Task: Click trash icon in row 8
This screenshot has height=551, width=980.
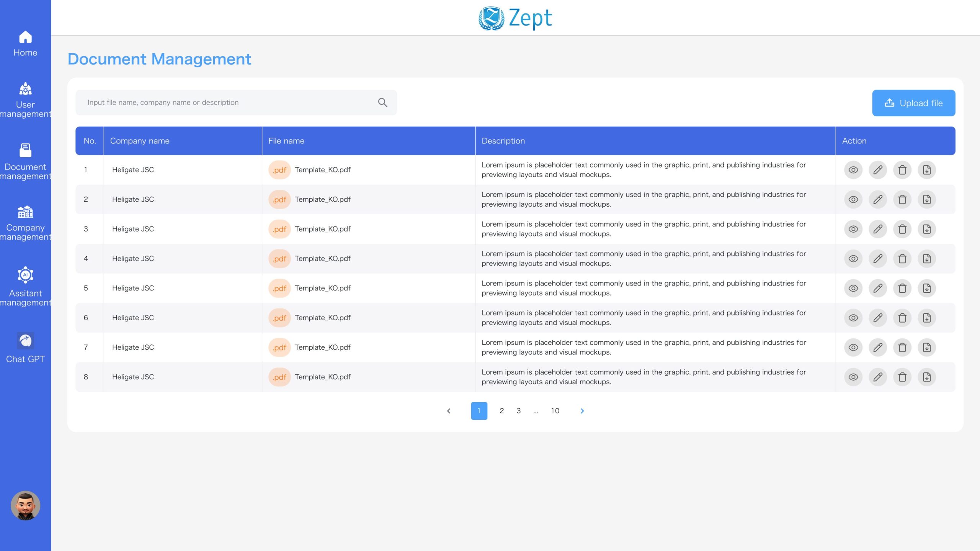Action: click(902, 377)
